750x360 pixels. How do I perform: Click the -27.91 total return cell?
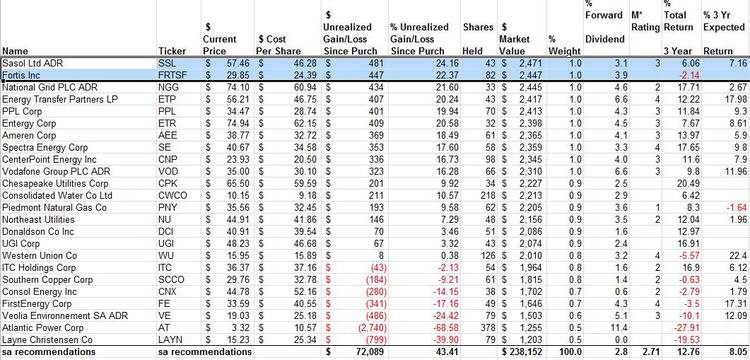tap(681, 328)
